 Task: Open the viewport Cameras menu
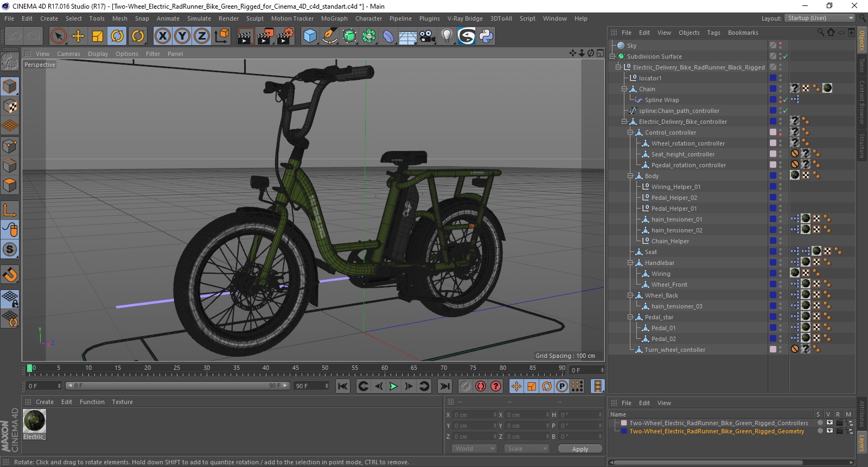click(x=68, y=54)
